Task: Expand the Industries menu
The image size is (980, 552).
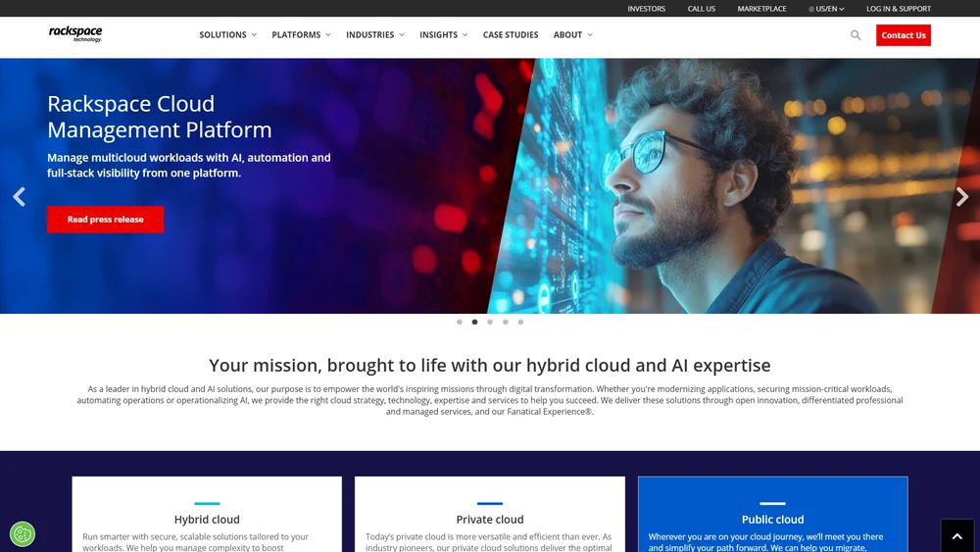Action: click(x=375, y=35)
